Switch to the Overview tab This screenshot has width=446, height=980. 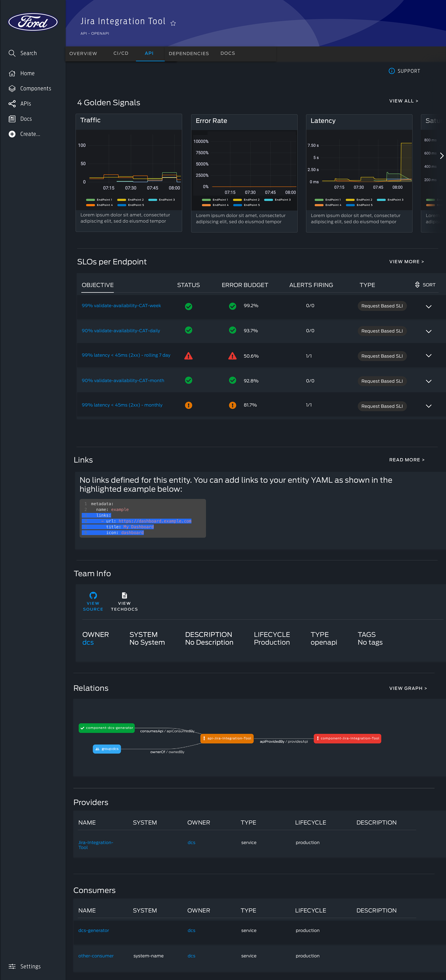click(83, 54)
